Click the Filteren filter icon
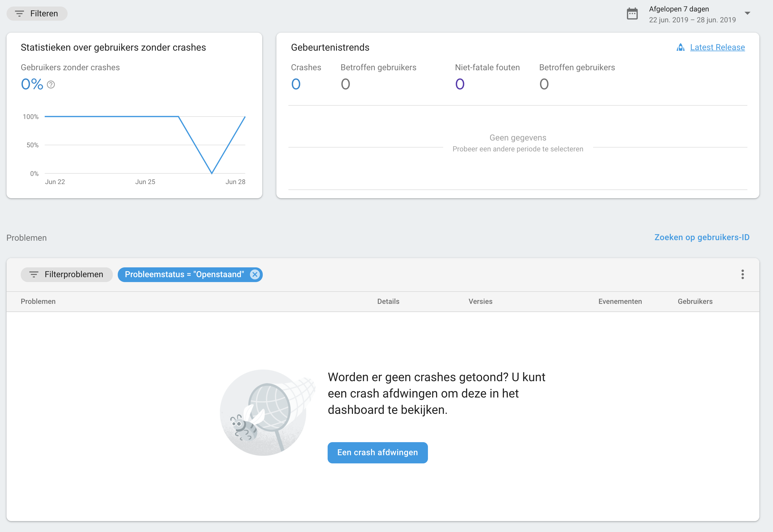 point(19,14)
